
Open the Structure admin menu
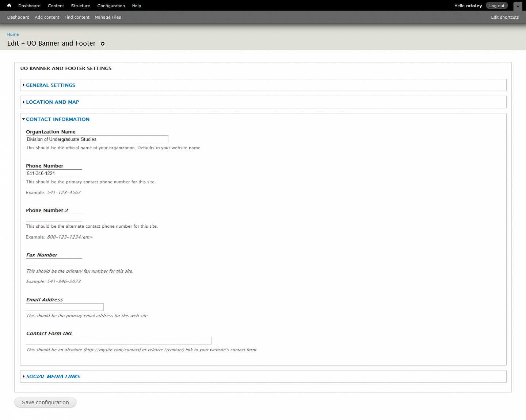tap(80, 6)
